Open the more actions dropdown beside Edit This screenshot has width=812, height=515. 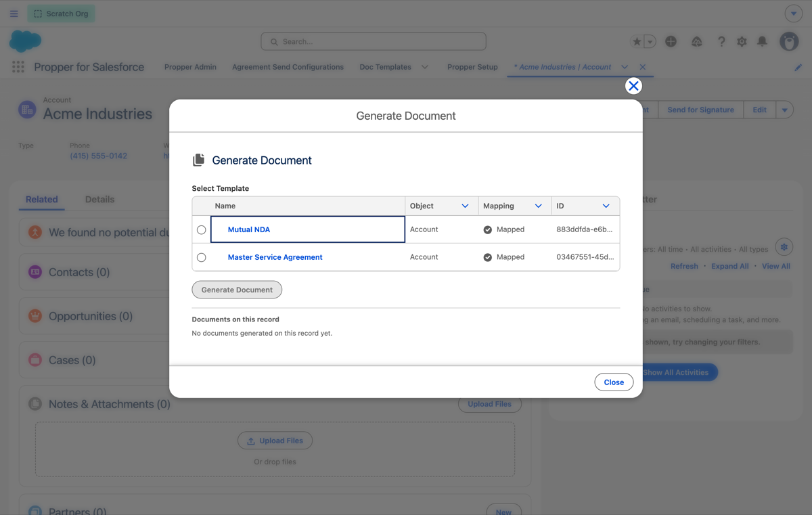(x=784, y=110)
